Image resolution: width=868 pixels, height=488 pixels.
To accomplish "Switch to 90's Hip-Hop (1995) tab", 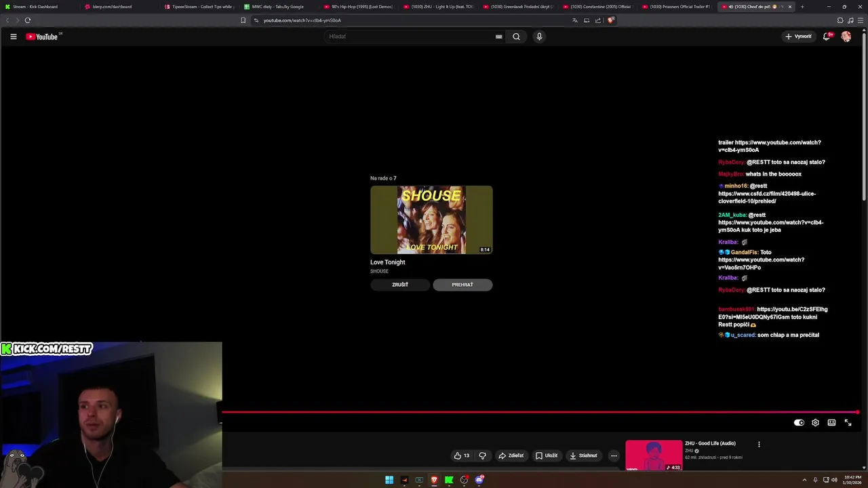I will pos(359,7).
